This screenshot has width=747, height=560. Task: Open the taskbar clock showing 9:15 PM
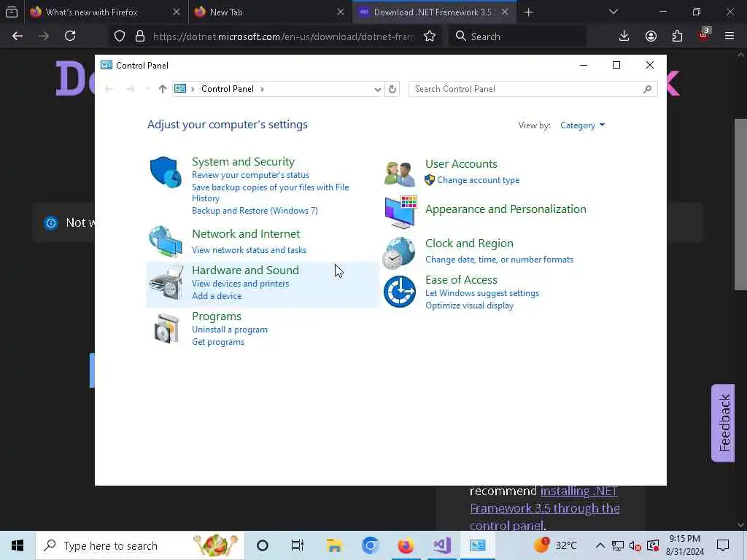coord(684,545)
